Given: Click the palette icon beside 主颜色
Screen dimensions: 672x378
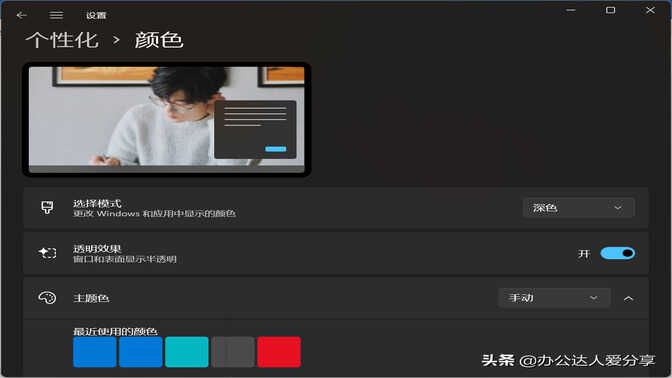Looking at the screenshot, I should pyautogui.click(x=47, y=297).
